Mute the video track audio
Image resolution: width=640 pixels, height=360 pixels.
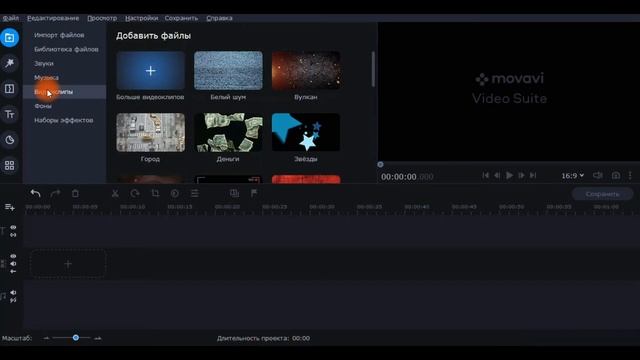pos(13,264)
